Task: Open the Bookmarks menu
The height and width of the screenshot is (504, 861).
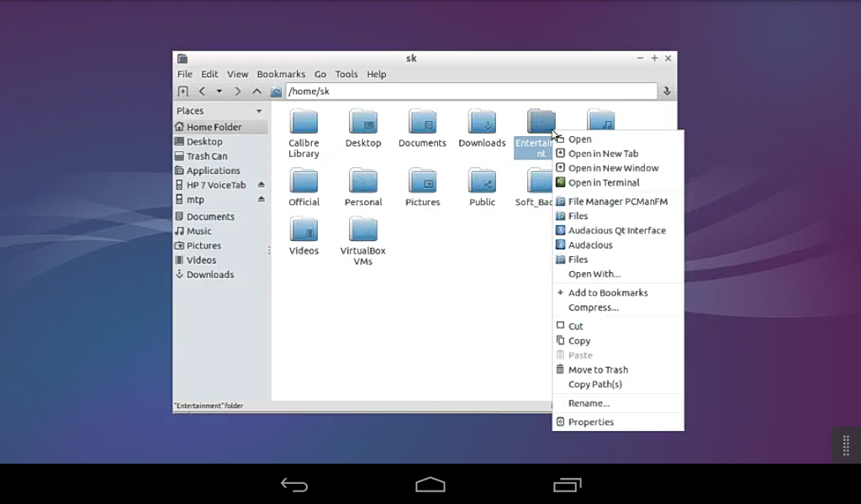Action: (281, 74)
